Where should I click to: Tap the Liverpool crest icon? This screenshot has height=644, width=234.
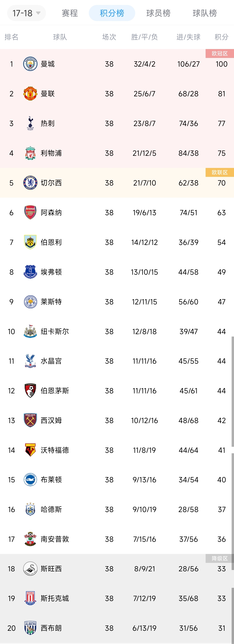point(30,153)
